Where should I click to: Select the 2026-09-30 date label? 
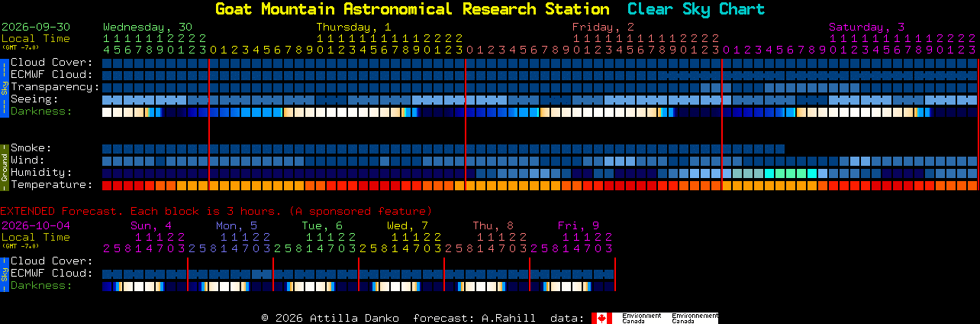pyautogui.click(x=36, y=27)
